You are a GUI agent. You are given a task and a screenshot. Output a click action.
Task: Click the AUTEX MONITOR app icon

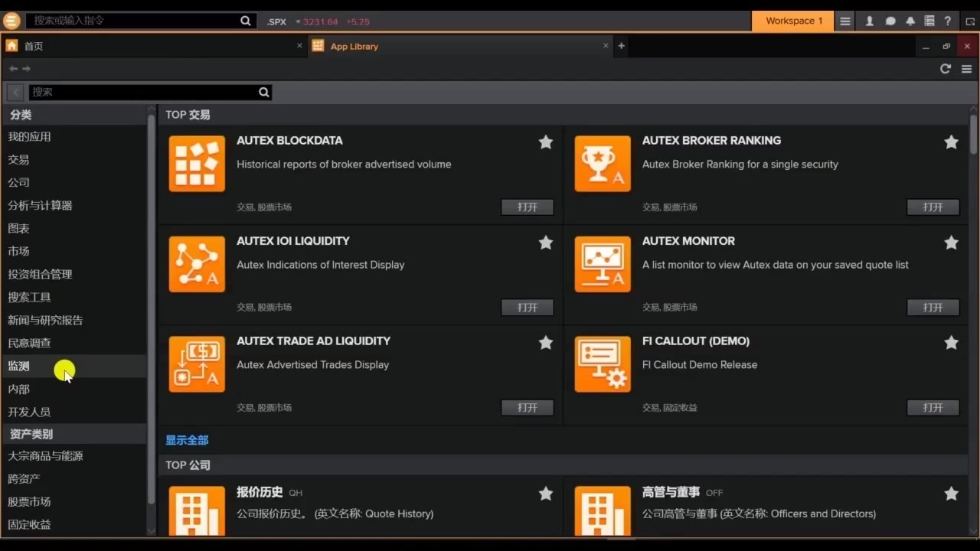point(603,264)
